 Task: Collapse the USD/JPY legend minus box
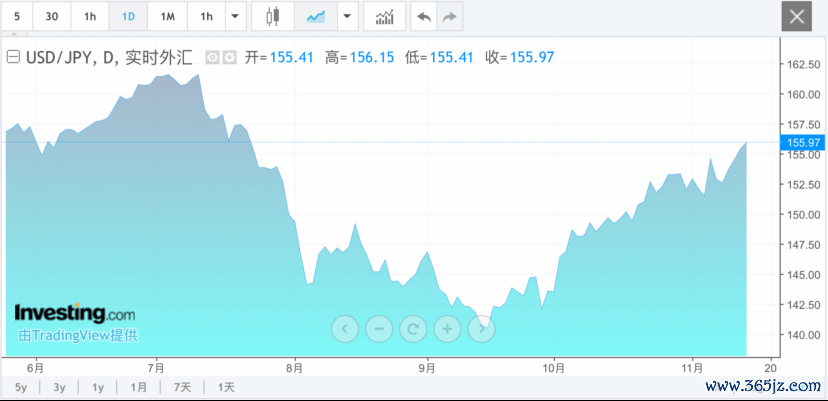click(13, 57)
